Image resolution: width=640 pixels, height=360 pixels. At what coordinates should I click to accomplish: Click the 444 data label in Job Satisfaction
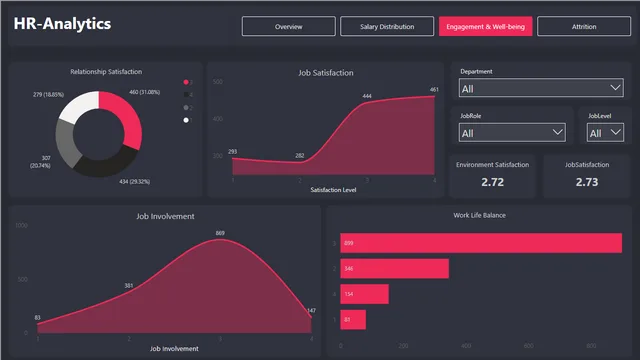pyautogui.click(x=367, y=96)
